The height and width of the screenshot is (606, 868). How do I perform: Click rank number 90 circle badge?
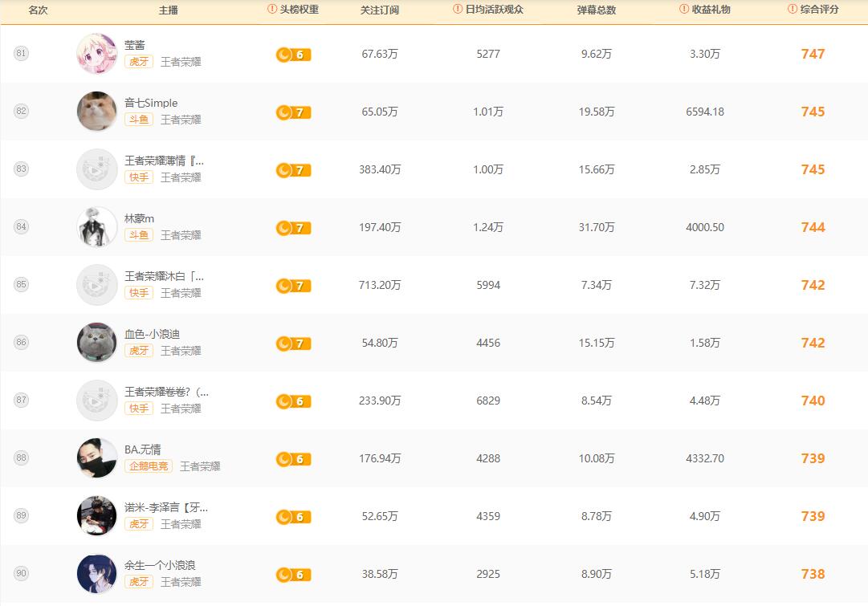(21, 574)
